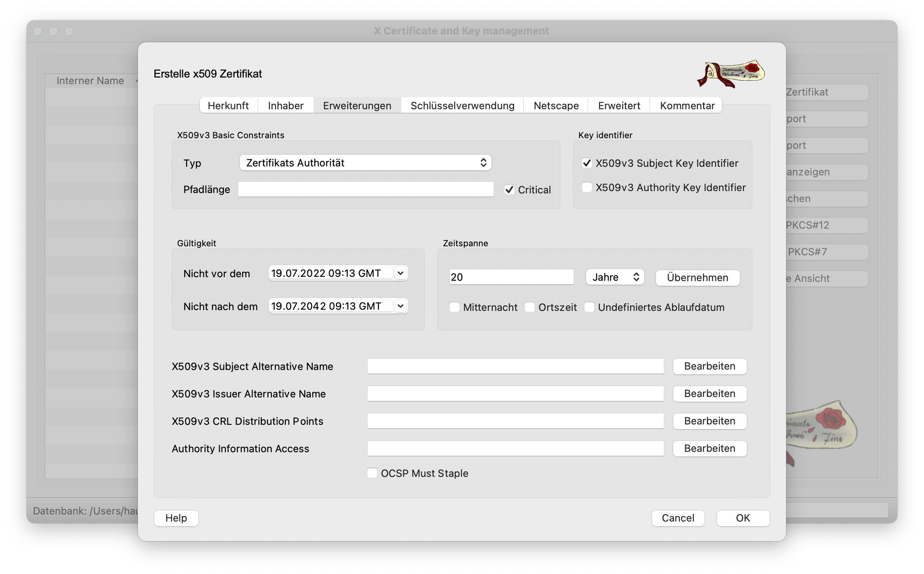Click the Übernehmen button
The width and height of the screenshot is (924, 574).
pos(698,278)
